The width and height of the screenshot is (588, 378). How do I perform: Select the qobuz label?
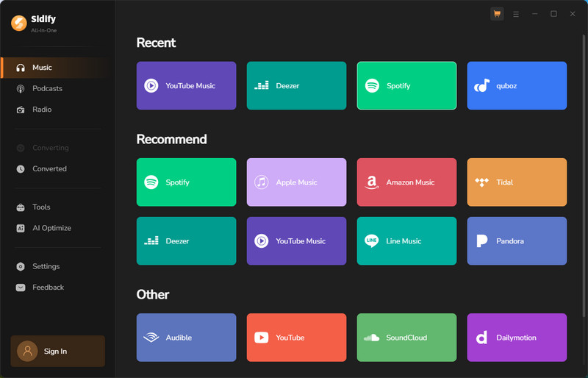tap(506, 86)
